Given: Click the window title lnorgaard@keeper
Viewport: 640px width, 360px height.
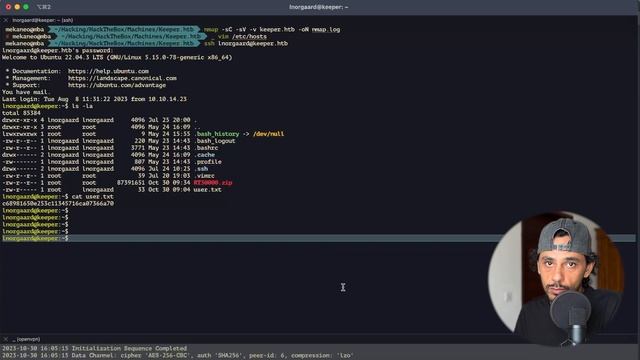Looking at the screenshot, I should point(318,7).
